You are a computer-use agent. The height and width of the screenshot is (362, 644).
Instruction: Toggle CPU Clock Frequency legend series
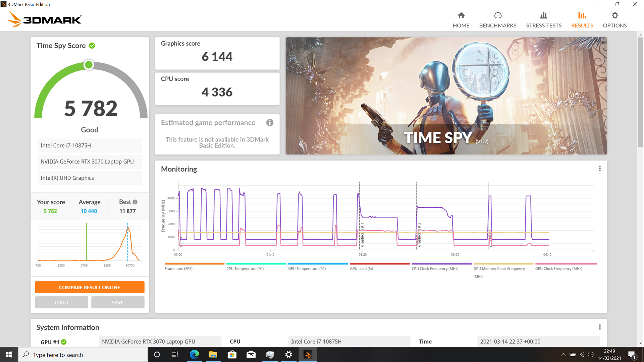tap(441, 267)
